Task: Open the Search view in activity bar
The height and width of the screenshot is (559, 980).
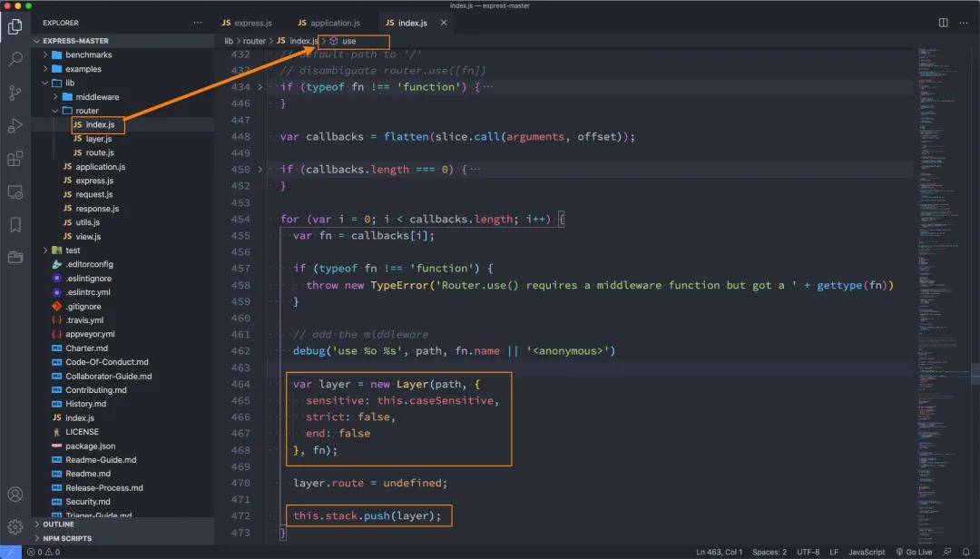Action: [x=15, y=59]
